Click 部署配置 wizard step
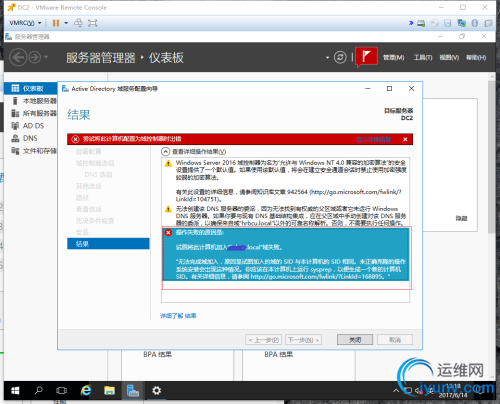 (x=88, y=151)
